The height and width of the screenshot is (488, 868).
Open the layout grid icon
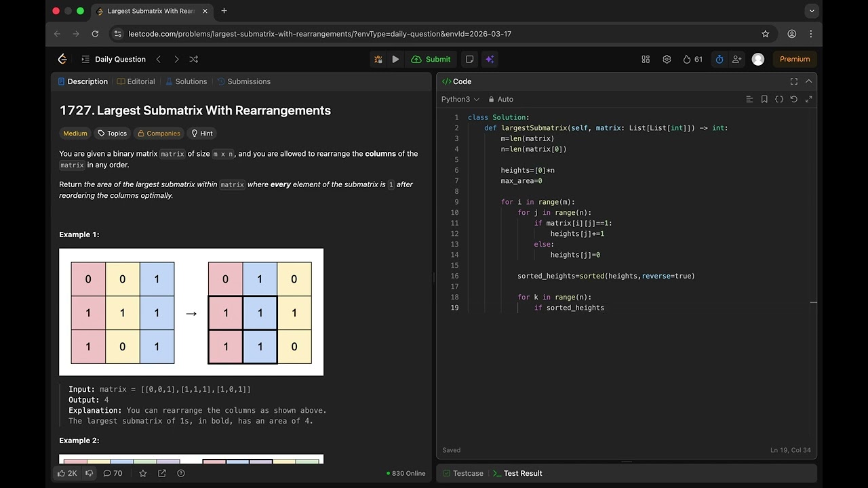646,59
